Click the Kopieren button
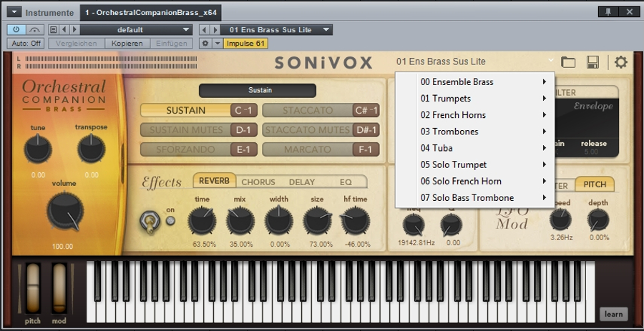Screen dimensions: 644x331 pyautogui.click(x=127, y=43)
